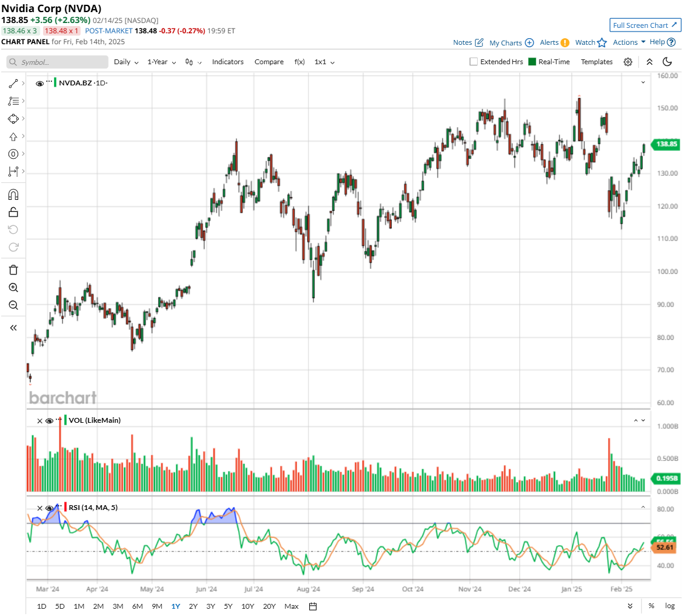Collapse the left drawing toolbar
This screenshot has height=616, width=685.
tap(13, 328)
